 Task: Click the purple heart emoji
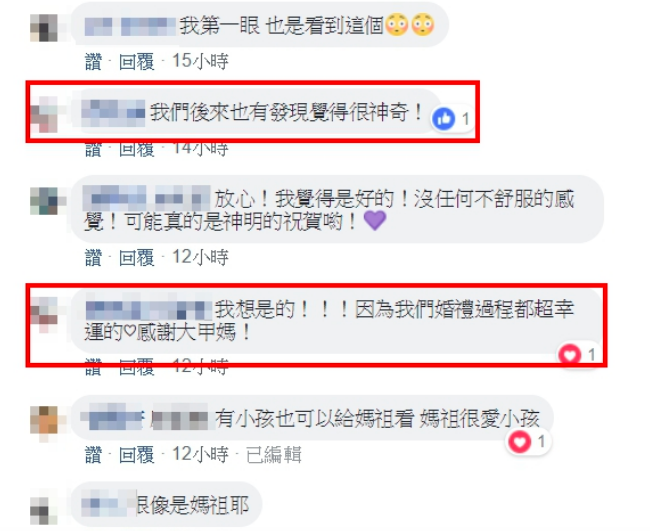pyautogui.click(x=375, y=220)
